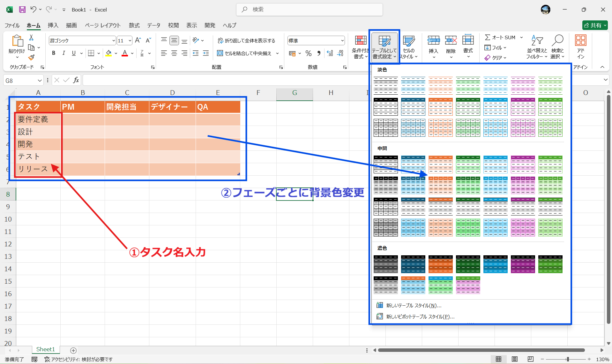Open Find and Select (検索と選択)

557,47
